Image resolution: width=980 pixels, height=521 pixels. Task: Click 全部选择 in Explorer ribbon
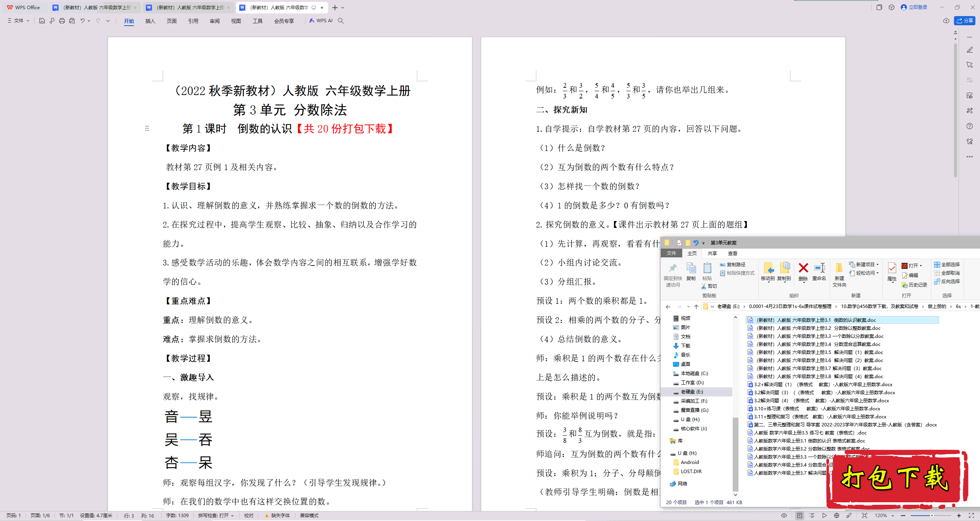947,264
